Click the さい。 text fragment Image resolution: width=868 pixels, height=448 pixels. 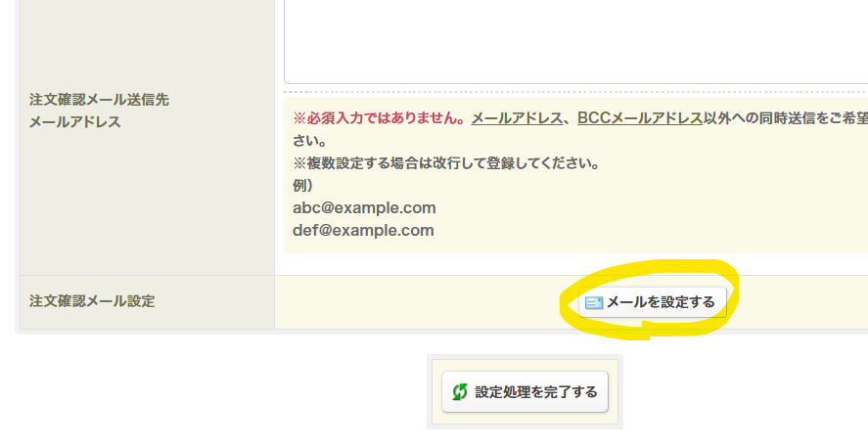point(310,141)
